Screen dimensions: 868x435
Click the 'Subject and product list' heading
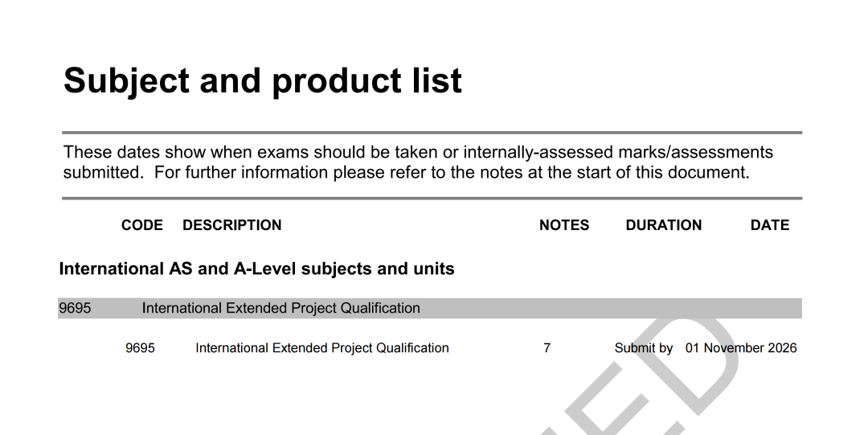[x=262, y=81]
